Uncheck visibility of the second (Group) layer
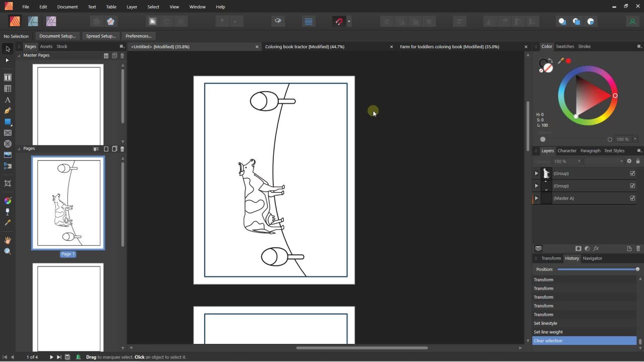 click(x=632, y=186)
